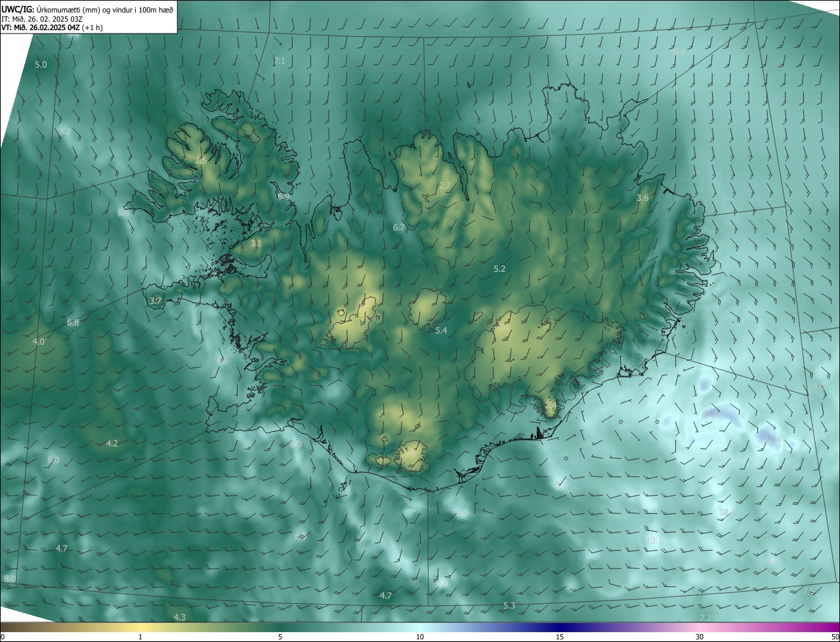This screenshot has width=840, height=642.
Task: Click the colour scale label 5
Action: coord(280,637)
